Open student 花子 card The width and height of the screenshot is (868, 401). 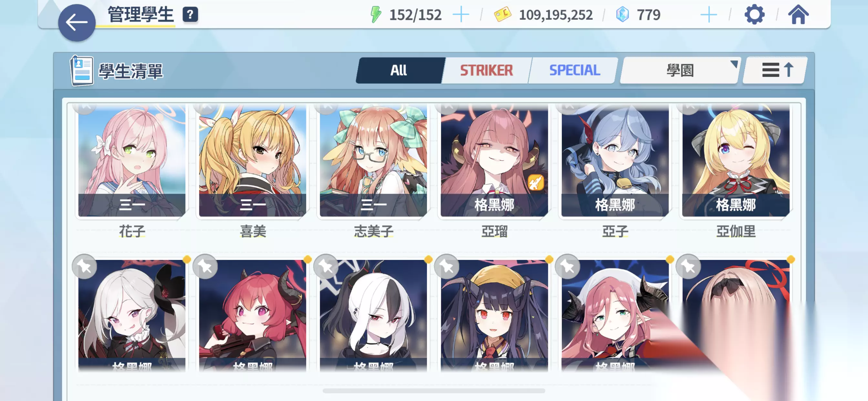pyautogui.click(x=132, y=161)
